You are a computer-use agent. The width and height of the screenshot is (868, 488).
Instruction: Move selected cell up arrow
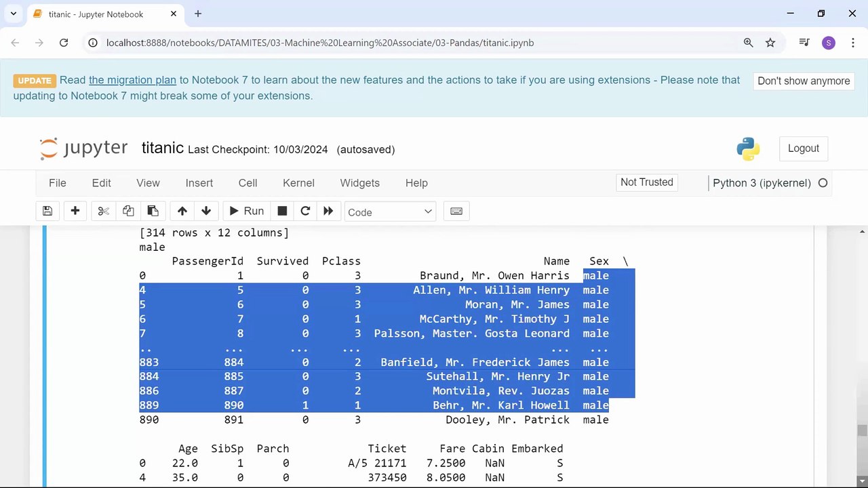(x=182, y=211)
